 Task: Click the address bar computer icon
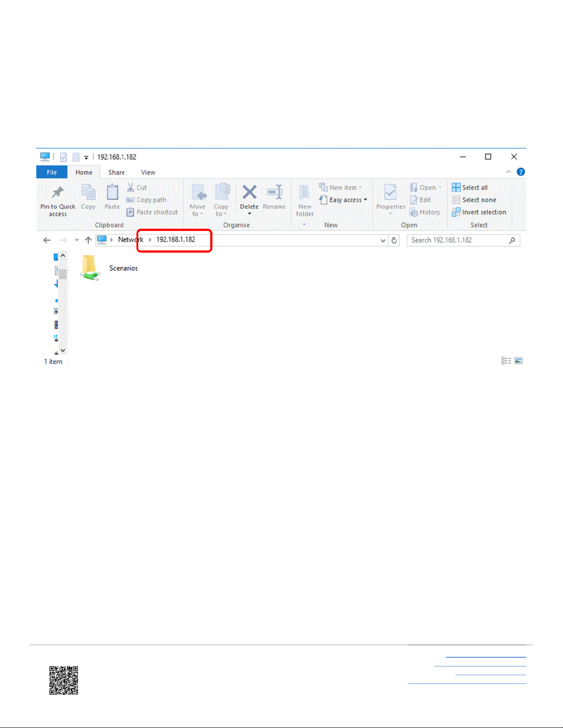pos(102,240)
